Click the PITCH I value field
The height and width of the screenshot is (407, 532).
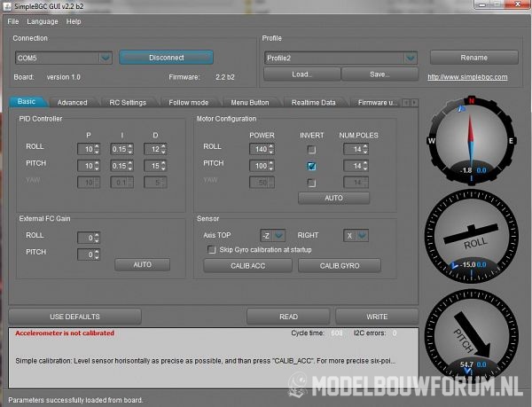tap(119, 166)
